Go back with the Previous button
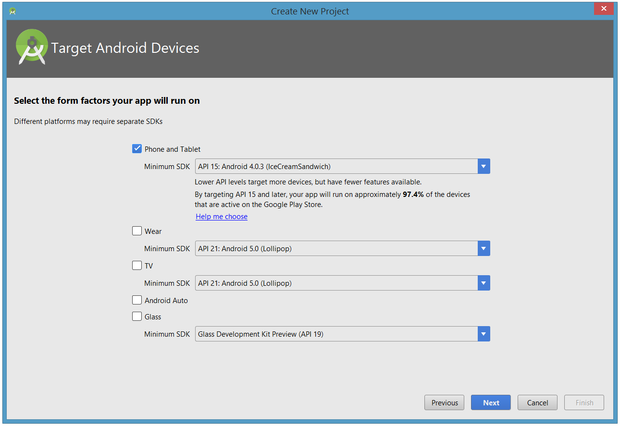The image size is (620, 426). (x=444, y=403)
